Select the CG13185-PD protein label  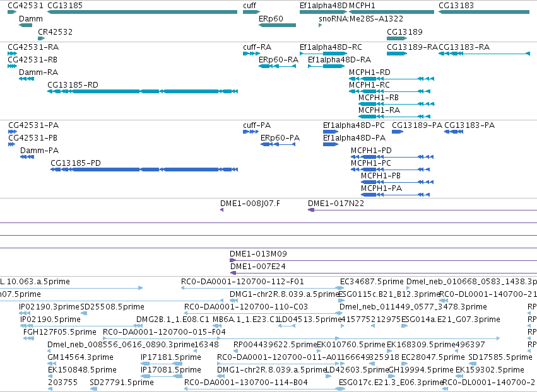pos(76,163)
